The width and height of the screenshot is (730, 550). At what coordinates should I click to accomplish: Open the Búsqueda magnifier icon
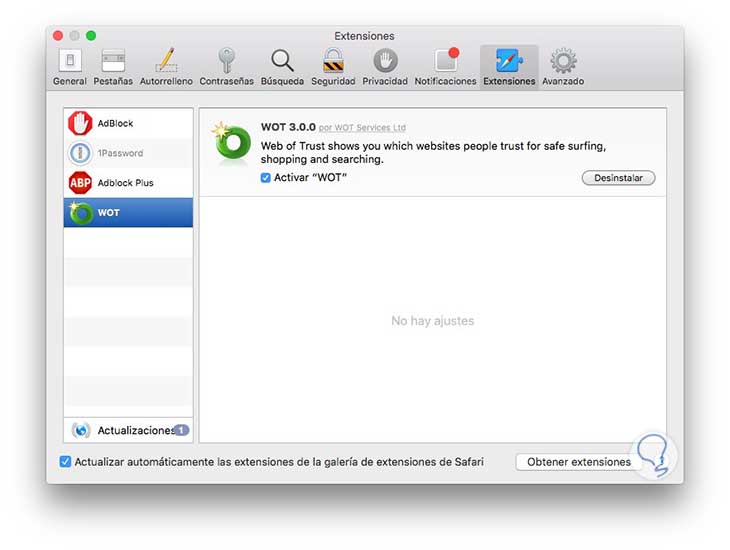[282, 61]
